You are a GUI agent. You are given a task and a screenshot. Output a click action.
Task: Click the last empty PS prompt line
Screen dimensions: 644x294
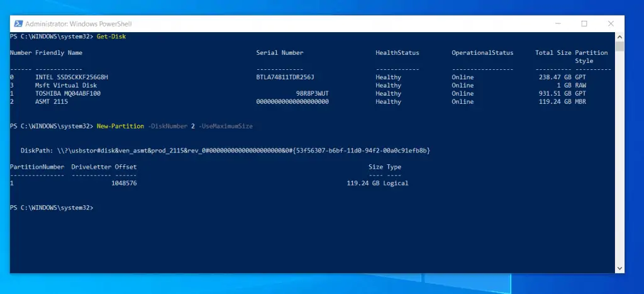pos(52,208)
